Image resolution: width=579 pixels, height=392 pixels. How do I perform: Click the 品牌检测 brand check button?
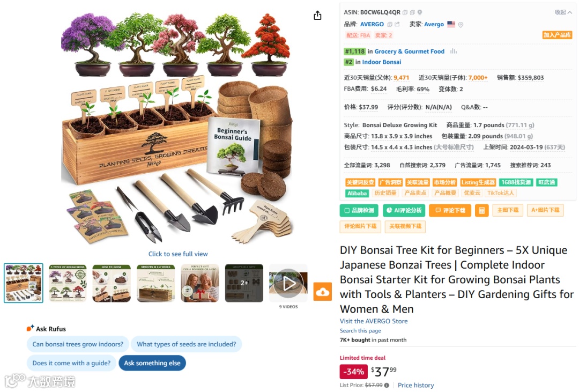359,211
